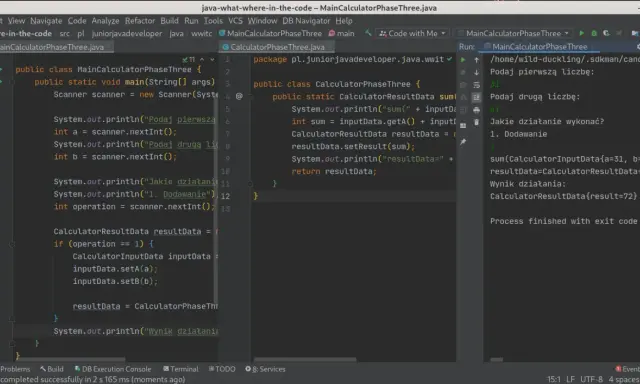Image resolution: width=640 pixels, height=384 pixels.
Task: Click the MainCalculatorPhaseThree class breadcrumb
Action: [271, 33]
